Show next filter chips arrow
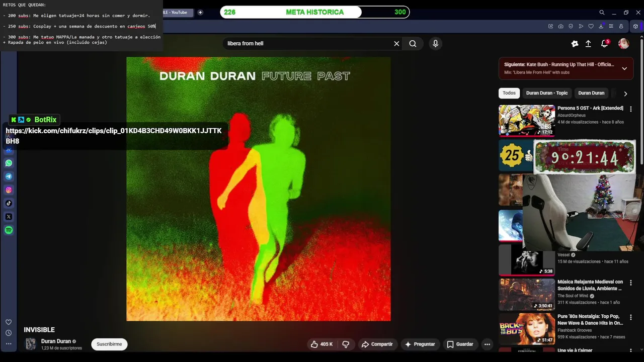The height and width of the screenshot is (362, 644). (625, 94)
